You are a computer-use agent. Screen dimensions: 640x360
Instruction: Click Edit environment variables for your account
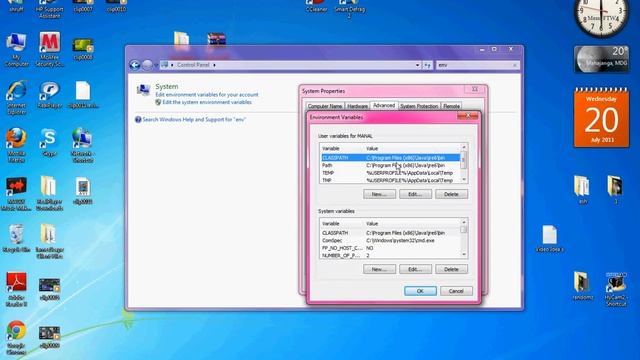point(207,95)
